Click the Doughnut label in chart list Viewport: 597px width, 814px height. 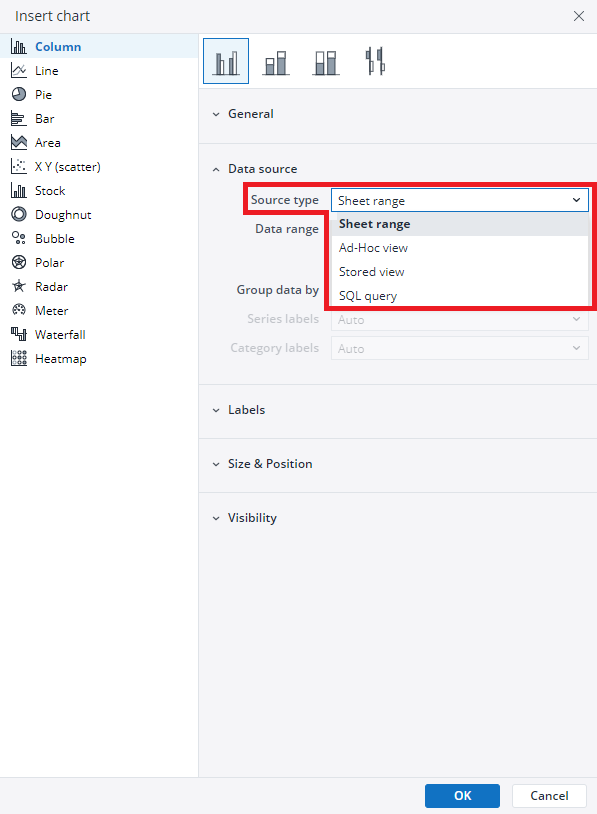click(x=63, y=214)
